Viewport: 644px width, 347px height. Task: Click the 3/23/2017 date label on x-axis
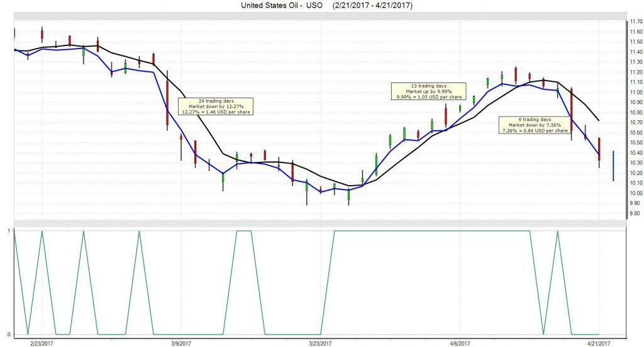(x=320, y=343)
